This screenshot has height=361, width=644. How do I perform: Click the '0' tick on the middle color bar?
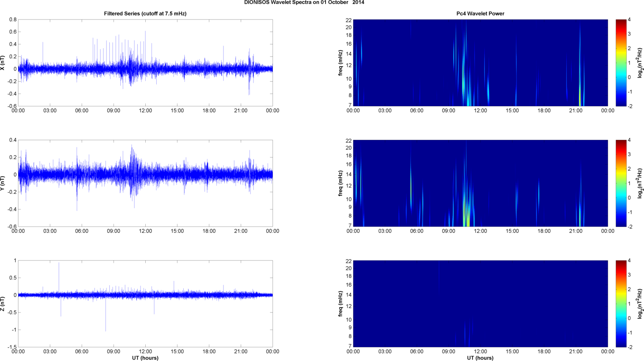tap(629, 198)
